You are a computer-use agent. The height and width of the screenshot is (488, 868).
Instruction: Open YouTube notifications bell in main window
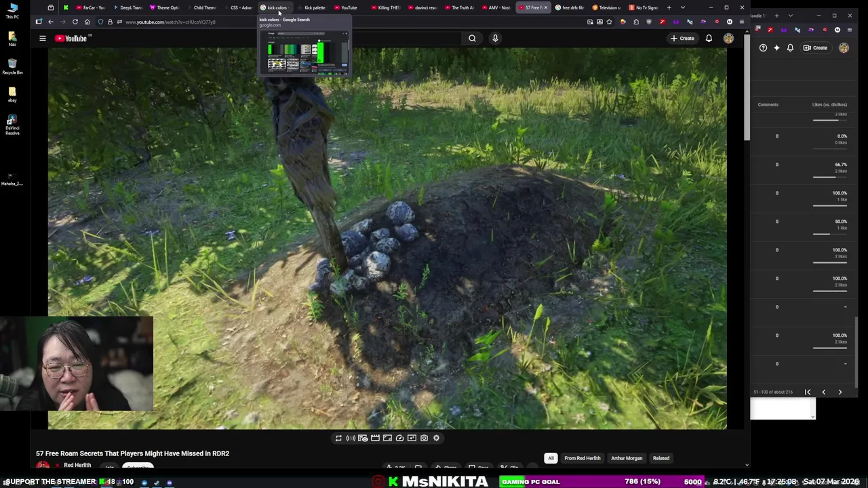pos(709,39)
